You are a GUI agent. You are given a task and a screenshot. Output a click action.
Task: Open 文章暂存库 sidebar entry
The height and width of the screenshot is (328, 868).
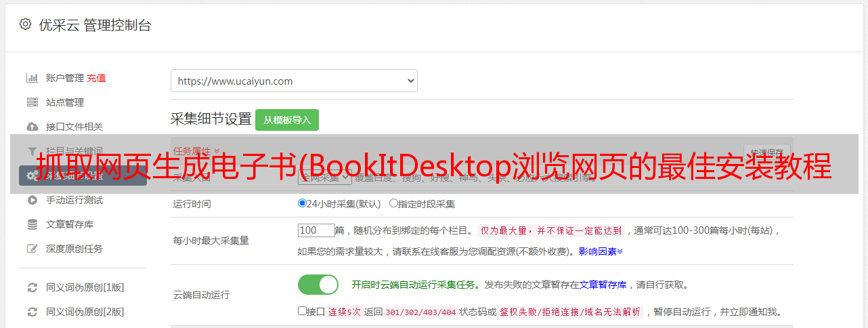[x=70, y=224]
